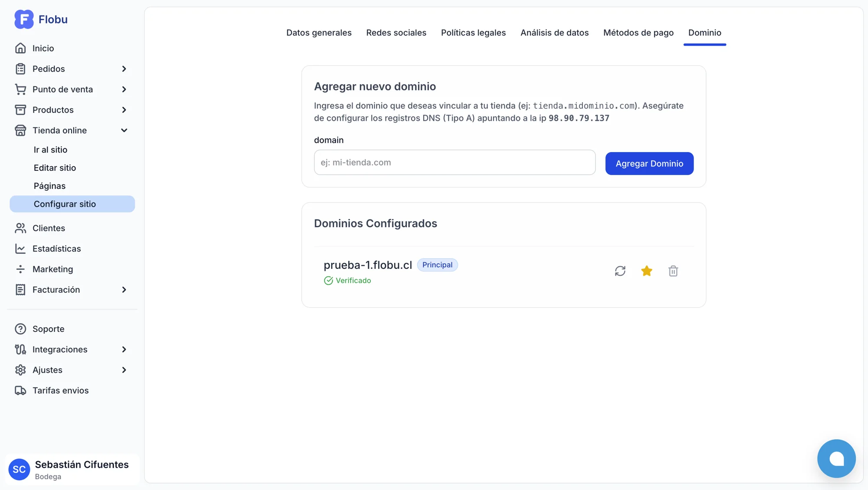The height and width of the screenshot is (490, 868).
Task: Click the sync/refresh icon for prueba-1.flobu.cl
Action: tap(620, 271)
